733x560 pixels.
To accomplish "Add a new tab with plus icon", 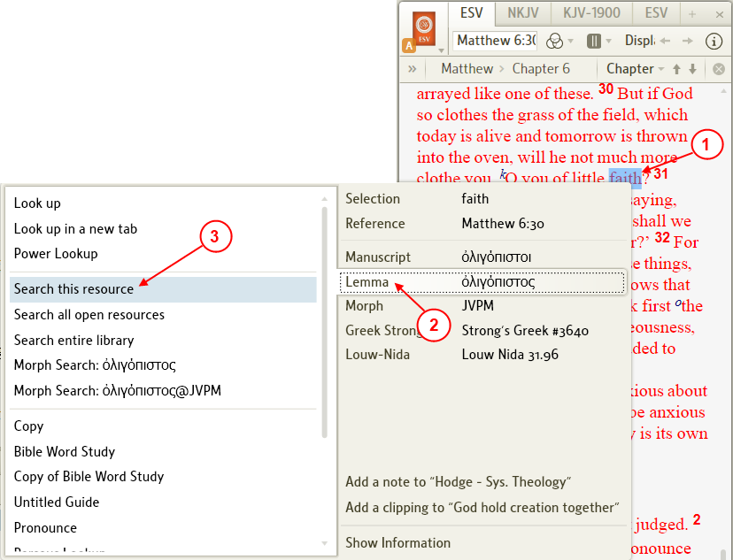I will [692, 14].
